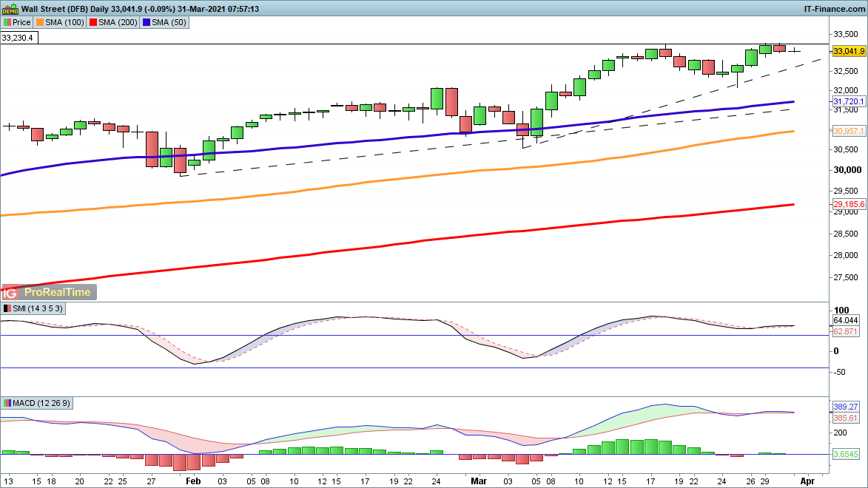Open the SMI (14 3 5 3) indicator label
Viewport: 868px width, 488px height.
point(33,308)
